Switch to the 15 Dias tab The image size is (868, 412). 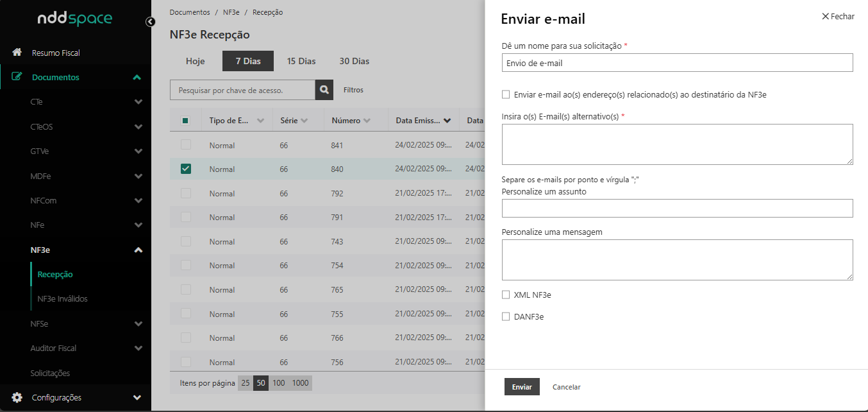[301, 61]
